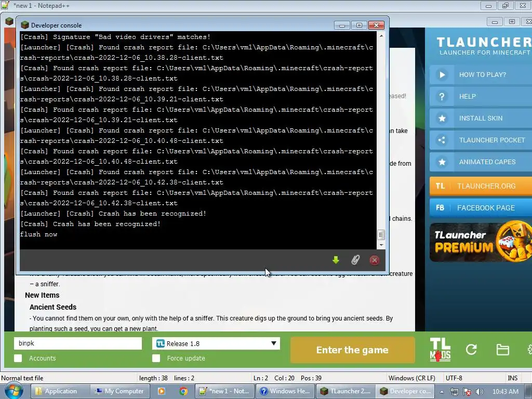Open the TL Mods icon
Viewport: 532px width, 399px height.
coord(440,350)
